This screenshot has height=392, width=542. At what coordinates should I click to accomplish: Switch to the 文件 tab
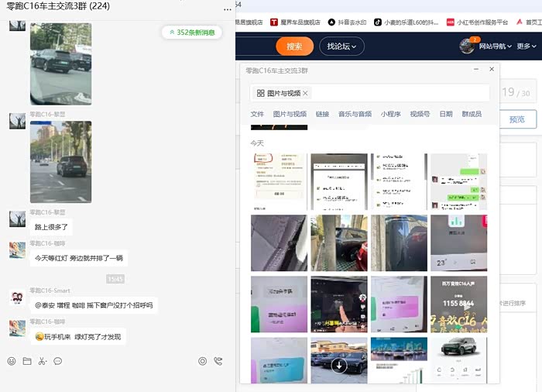pos(257,114)
